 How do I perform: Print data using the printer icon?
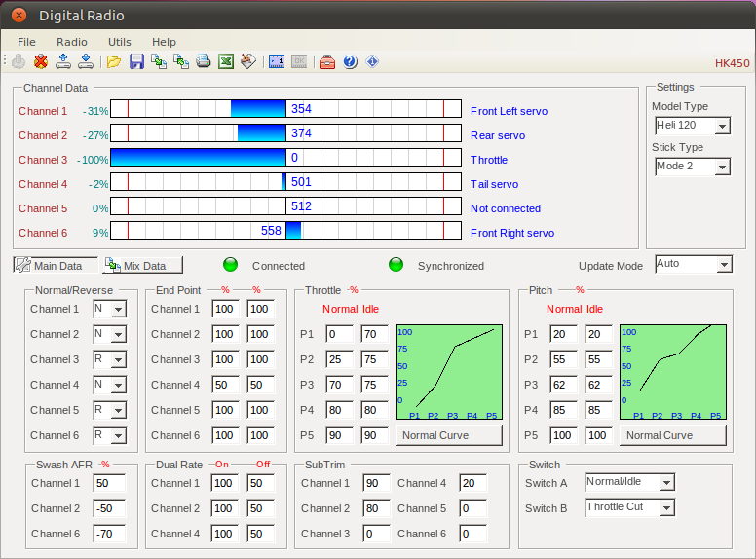point(204,62)
